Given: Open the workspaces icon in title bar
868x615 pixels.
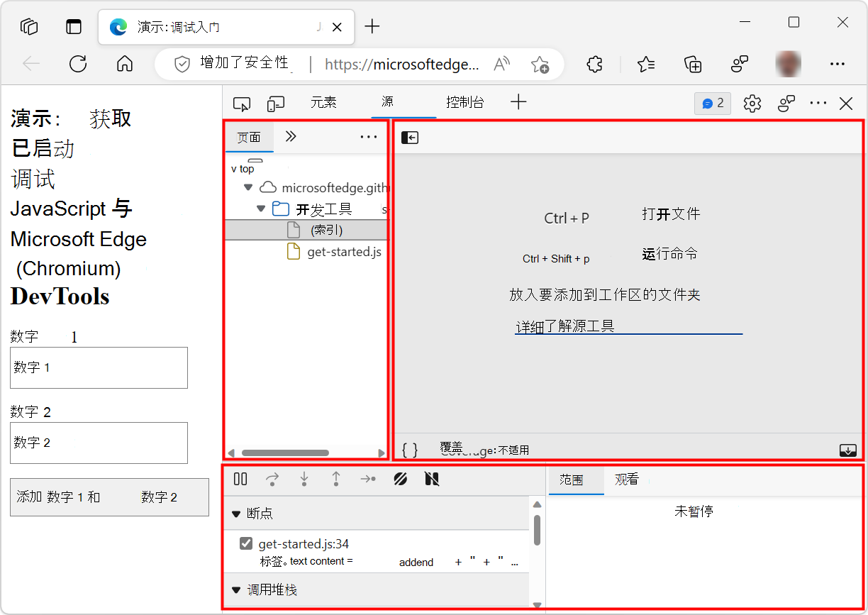Looking at the screenshot, I should pos(29,27).
